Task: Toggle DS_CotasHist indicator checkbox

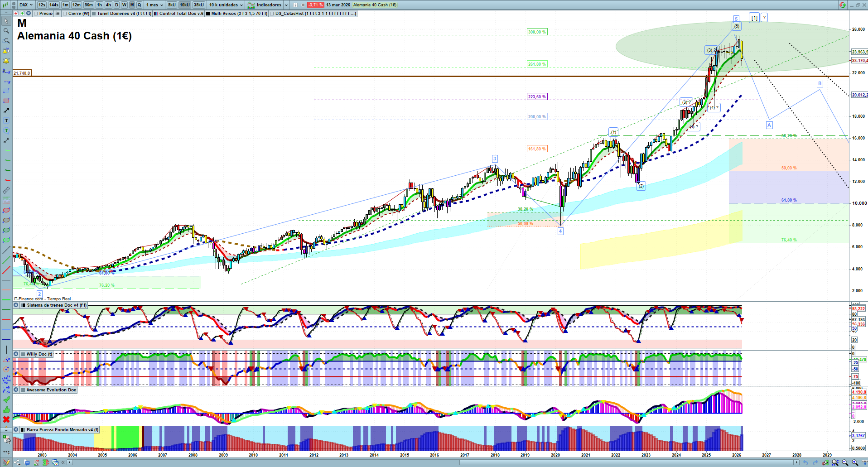Action: [x=272, y=14]
